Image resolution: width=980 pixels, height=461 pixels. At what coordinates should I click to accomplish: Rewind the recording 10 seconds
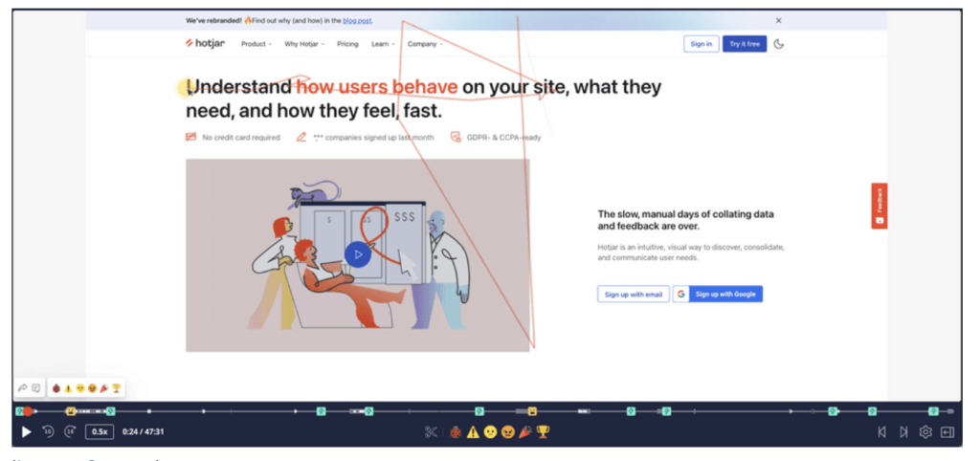coord(48,432)
